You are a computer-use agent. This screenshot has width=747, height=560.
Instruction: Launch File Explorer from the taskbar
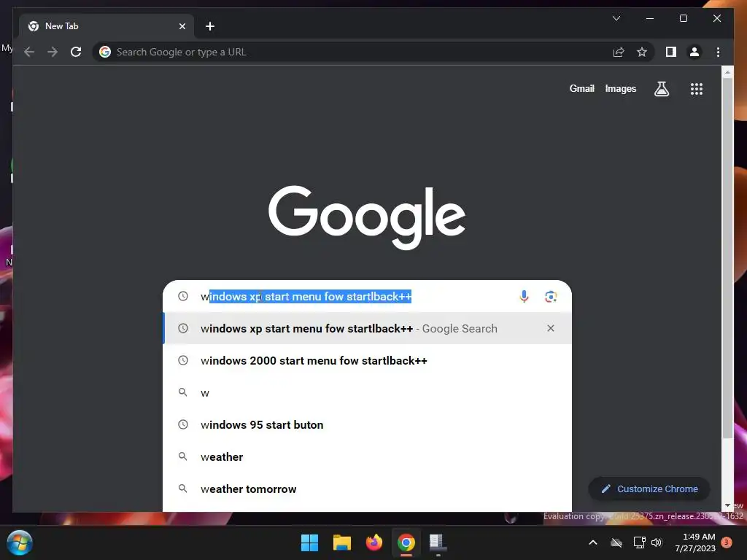point(341,542)
